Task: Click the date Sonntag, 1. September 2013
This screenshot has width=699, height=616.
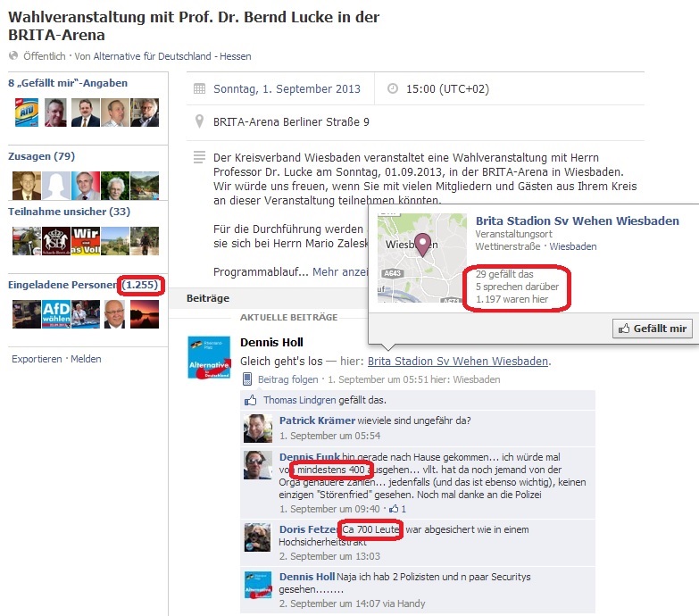Action: point(287,88)
